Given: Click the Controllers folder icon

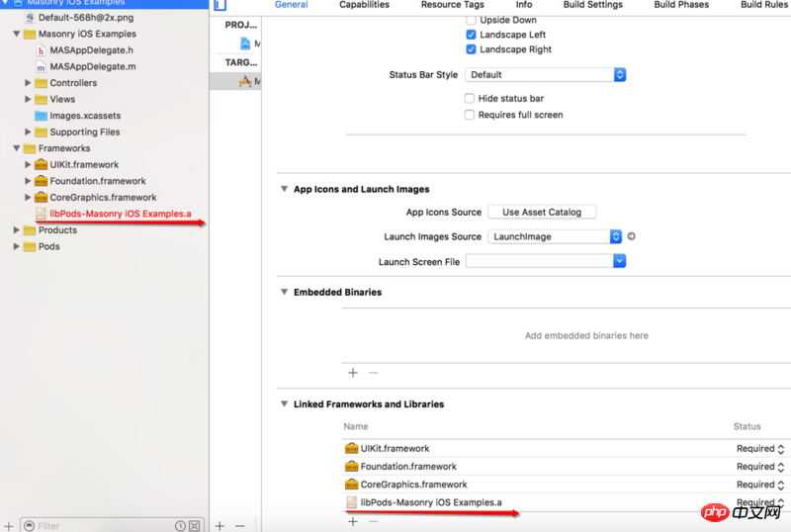Looking at the screenshot, I should (x=41, y=83).
